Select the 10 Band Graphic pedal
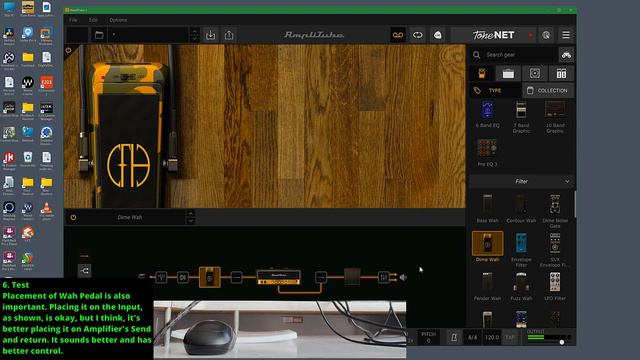640x360 pixels. pos(555,117)
